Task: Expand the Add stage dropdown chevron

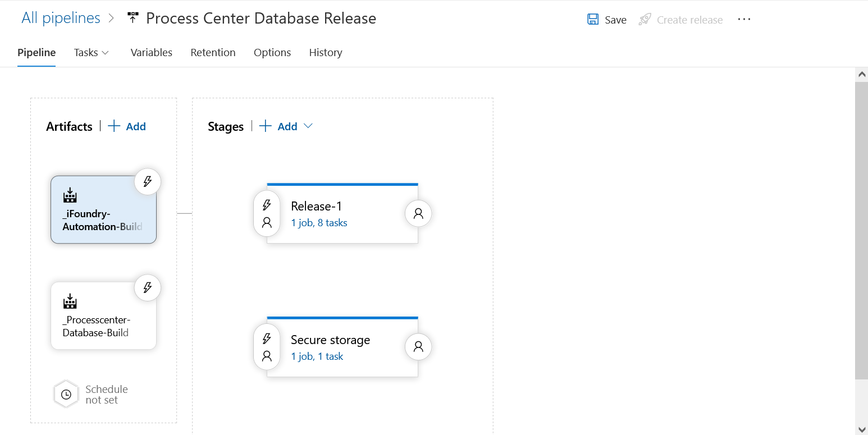Action: pos(308,126)
